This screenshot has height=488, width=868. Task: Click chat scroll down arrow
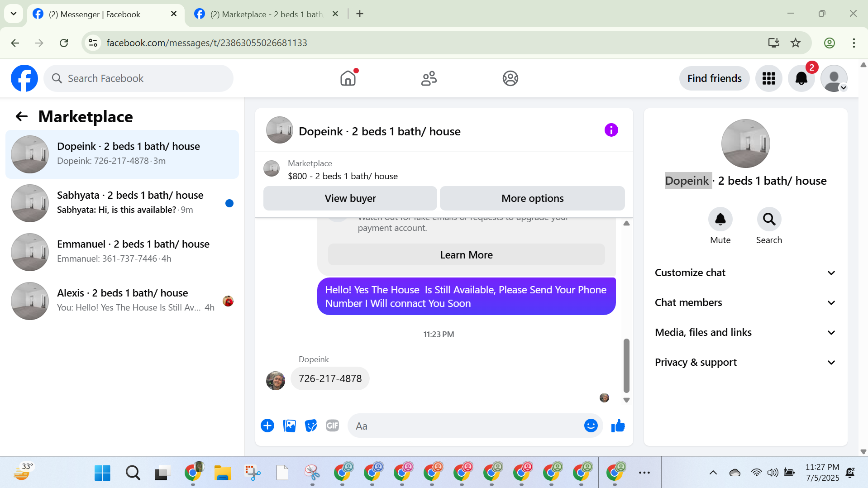[x=626, y=400]
